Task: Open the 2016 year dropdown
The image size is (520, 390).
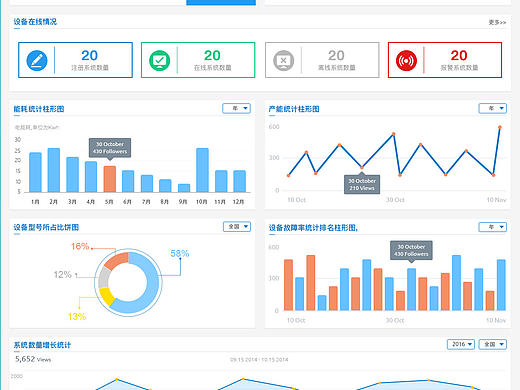Action: (461, 344)
